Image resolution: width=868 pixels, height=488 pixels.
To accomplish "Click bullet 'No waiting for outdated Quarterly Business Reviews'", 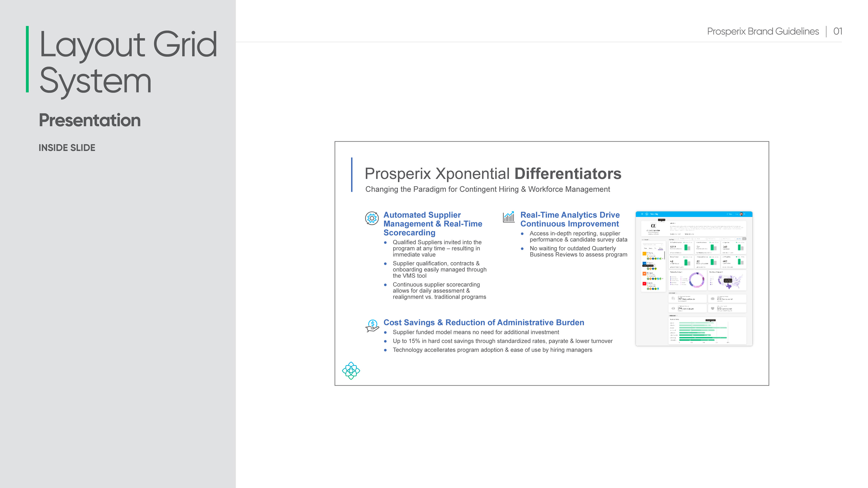I will pos(578,251).
